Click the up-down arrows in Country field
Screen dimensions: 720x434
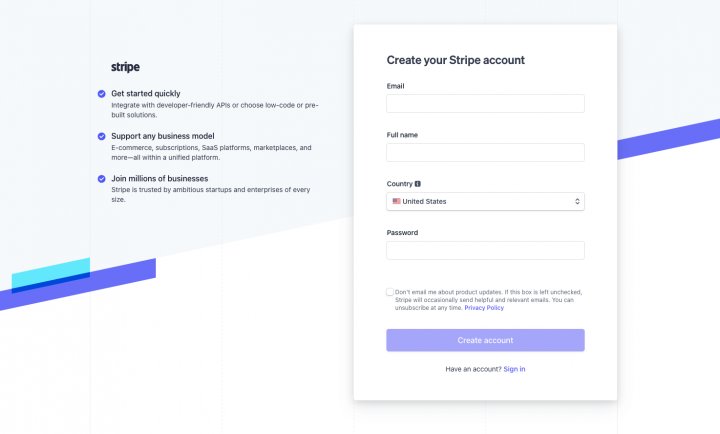tap(577, 201)
